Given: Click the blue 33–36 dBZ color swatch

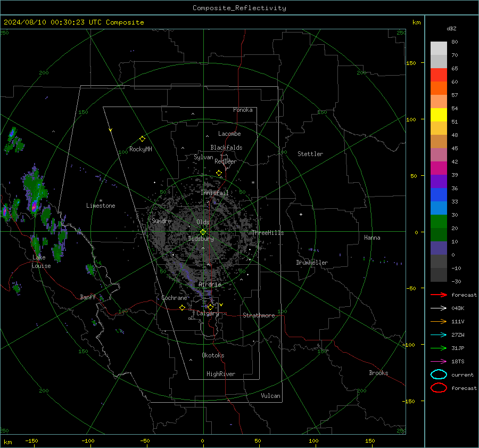Looking at the screenshot, I should (x=439, y=195).
